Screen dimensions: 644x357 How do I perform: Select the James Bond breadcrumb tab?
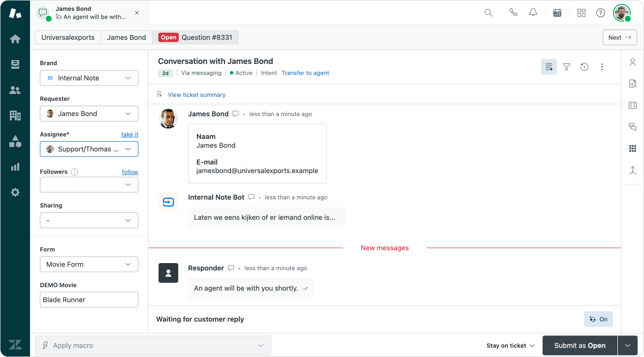pos(127,37)
